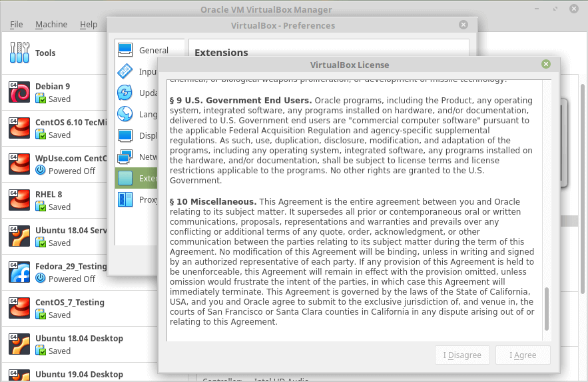Select the Ubuntu 18.04 Desktop VM icon

pos(19,344)
